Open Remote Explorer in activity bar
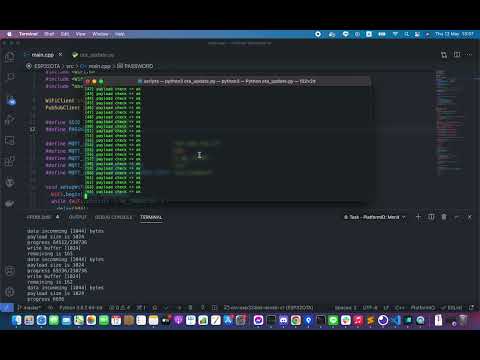 tap(10, 141)
